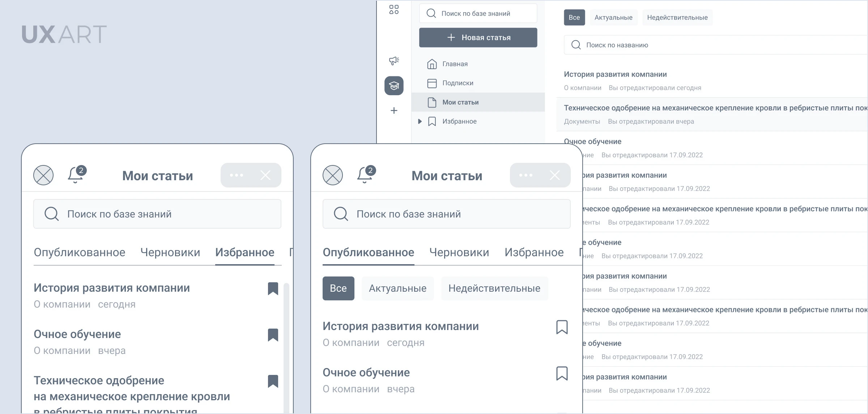Open Избранное tab in right mobile panel
Image resolution: width=868 pixels, height=414 pixels.
tap(534, 252)
